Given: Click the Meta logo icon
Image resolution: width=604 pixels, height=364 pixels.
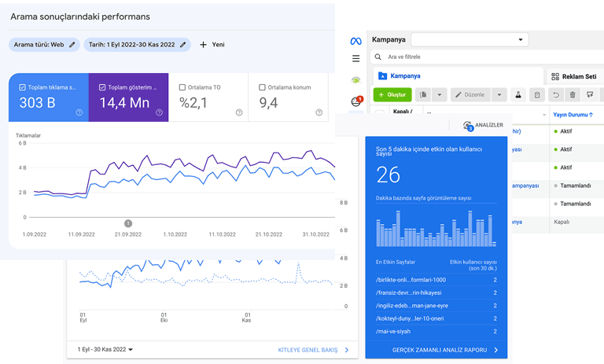Looking at the screenshot, I should 355,40.
